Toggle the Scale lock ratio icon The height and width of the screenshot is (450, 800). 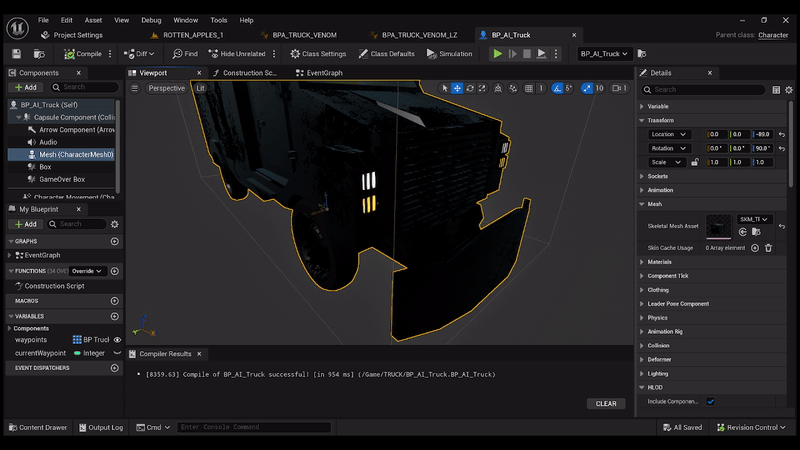[695, 162]
